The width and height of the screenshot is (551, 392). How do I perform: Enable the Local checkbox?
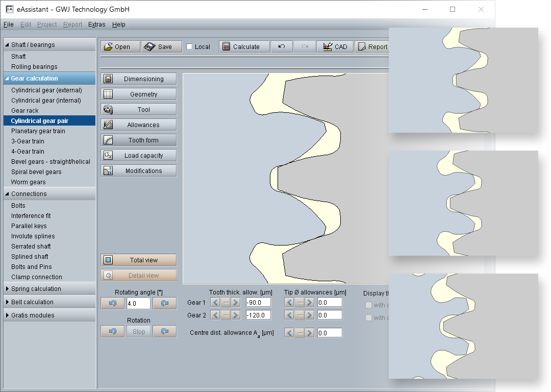190,46
